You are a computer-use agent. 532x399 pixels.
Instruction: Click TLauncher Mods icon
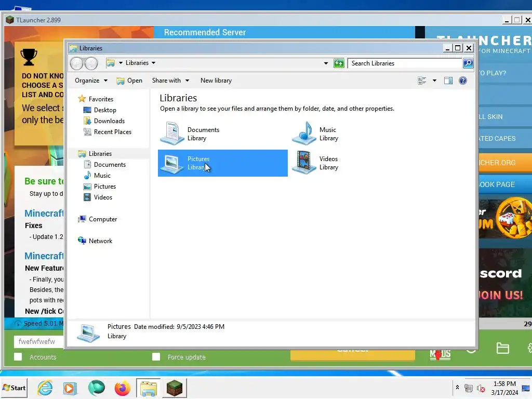[x=440, y=354]
